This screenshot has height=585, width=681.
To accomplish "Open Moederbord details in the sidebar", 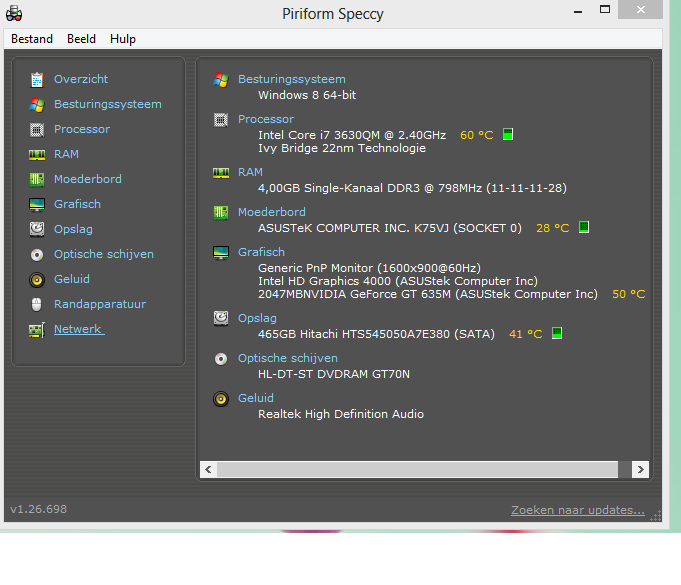I will [x=88, y=179].
